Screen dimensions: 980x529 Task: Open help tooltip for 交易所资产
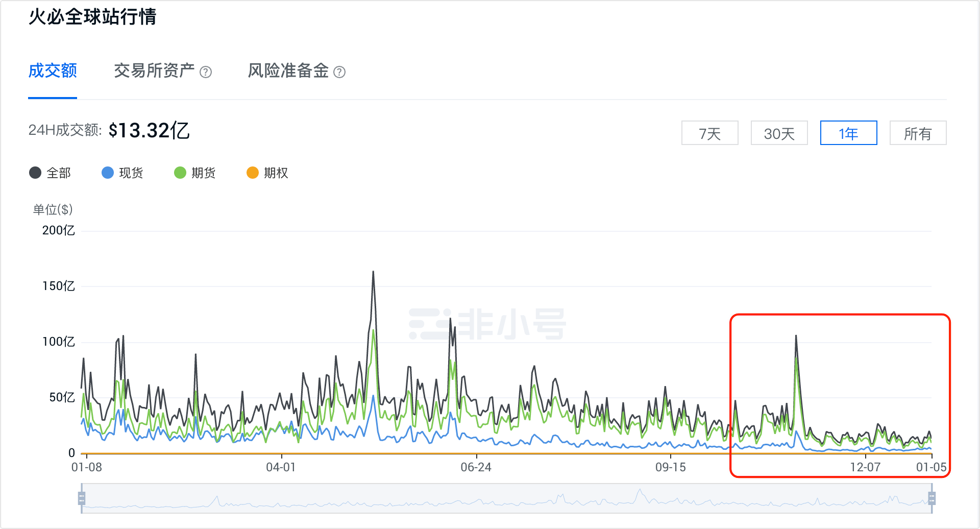tap(206, 71)
